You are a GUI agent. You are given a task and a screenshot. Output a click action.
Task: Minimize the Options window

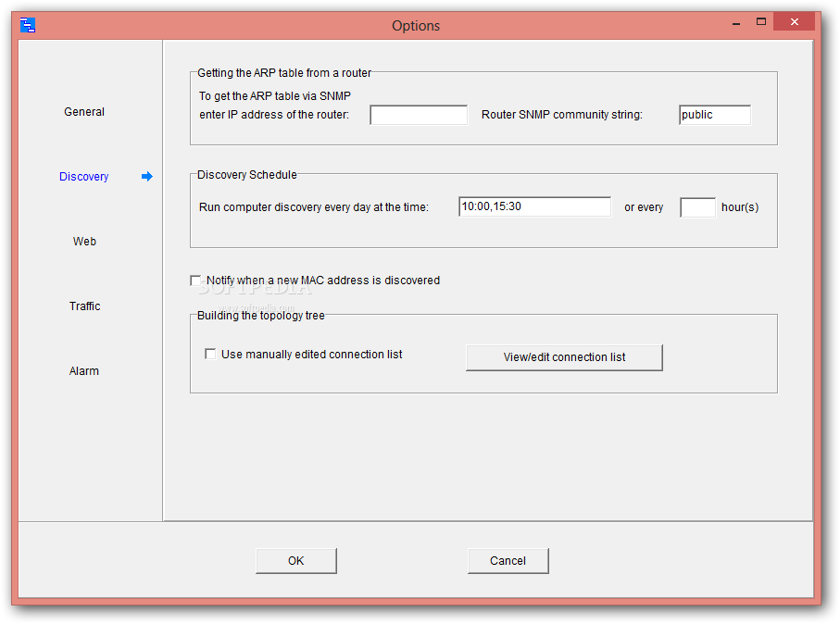point(736,22)
